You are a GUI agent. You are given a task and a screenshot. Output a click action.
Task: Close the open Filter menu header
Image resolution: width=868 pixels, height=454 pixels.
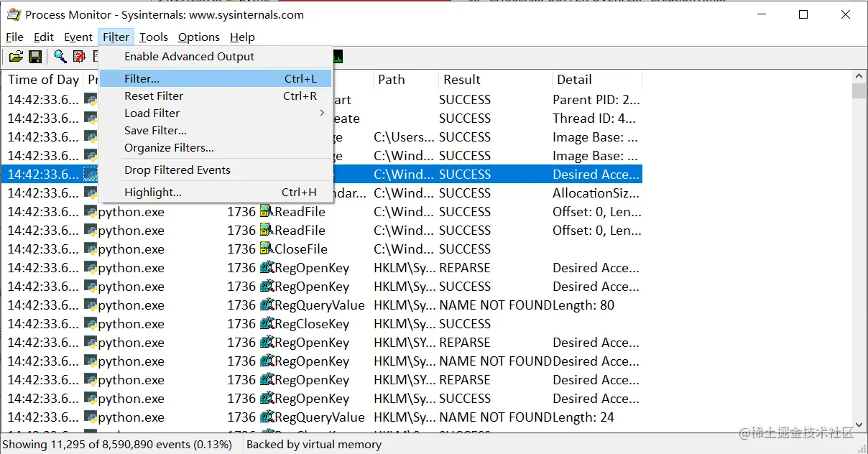(x=116, y=37)
